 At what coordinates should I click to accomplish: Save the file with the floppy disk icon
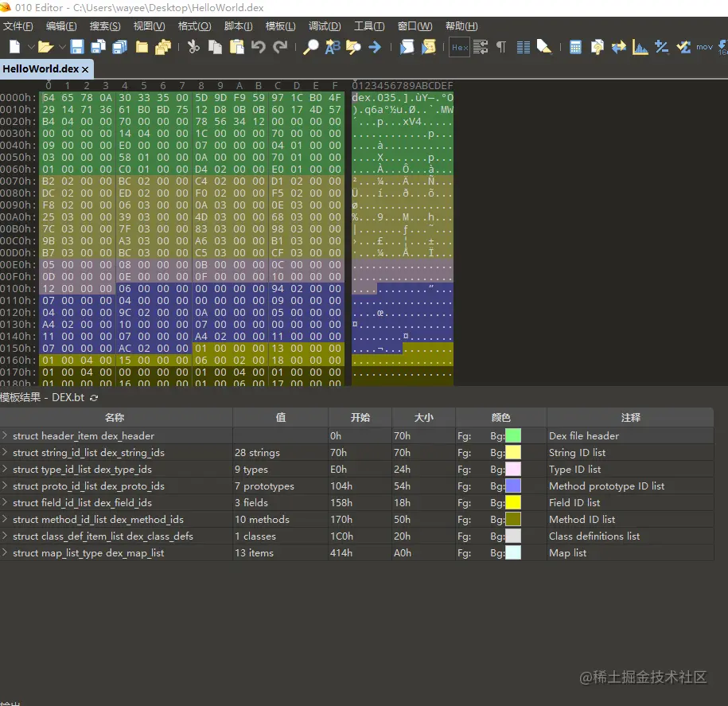(x=77, y=47)
